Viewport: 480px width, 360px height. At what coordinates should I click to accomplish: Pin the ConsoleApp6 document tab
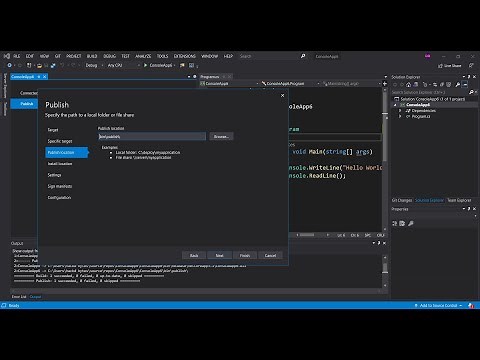pos(39,77)
